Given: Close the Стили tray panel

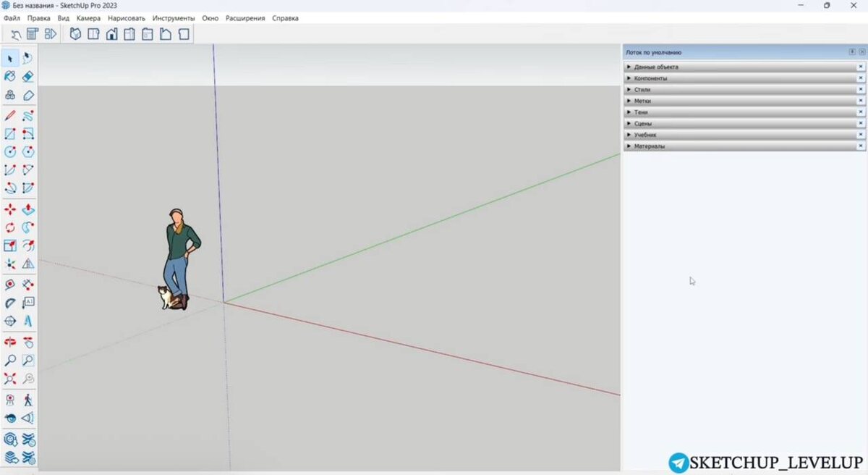Looking at the screenshot, I should [x=861, y=89].
